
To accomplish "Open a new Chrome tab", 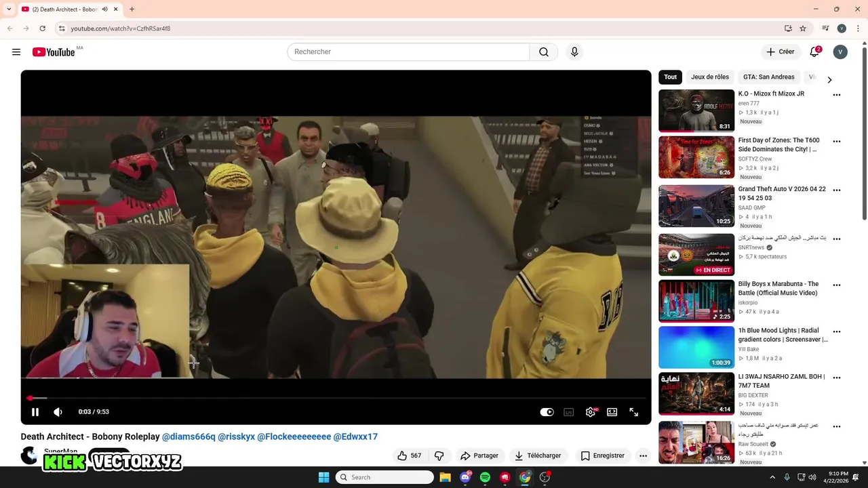I will click(x=132, y=9).
